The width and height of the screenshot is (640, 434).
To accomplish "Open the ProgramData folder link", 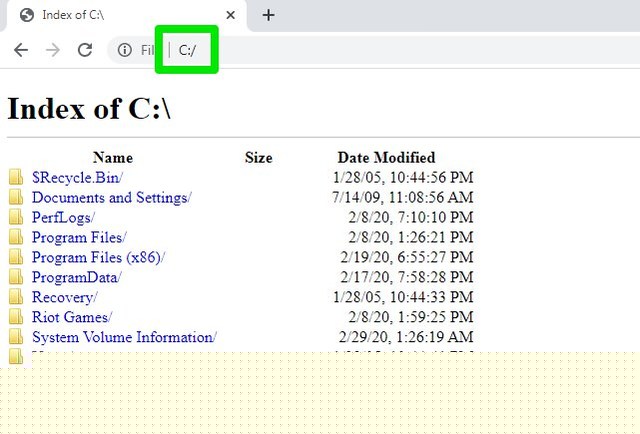I will [77, 277].
